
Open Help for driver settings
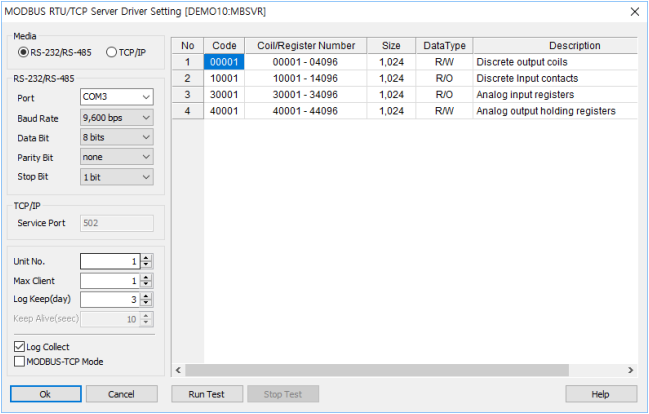tap(601, 394)
